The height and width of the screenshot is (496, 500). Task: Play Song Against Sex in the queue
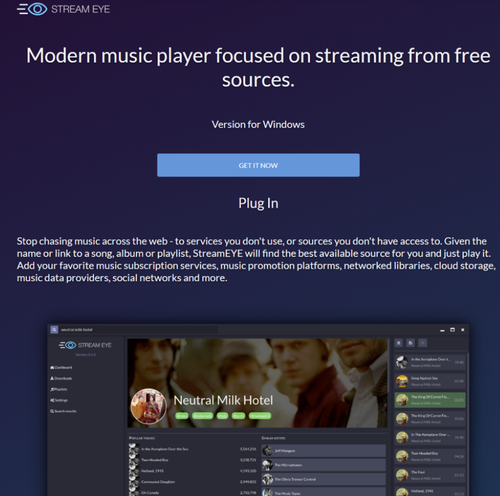pos(430,381)
